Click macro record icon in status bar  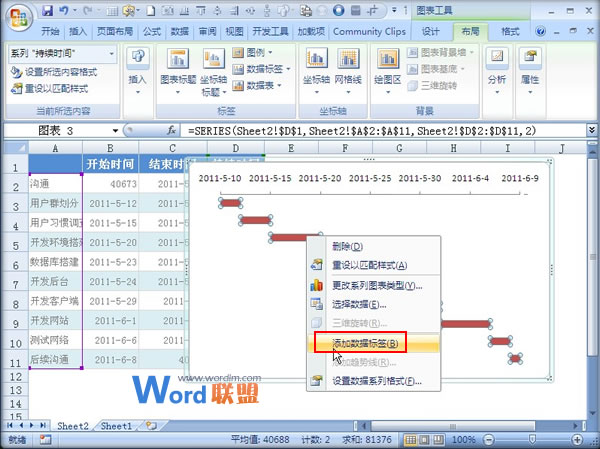46,439
